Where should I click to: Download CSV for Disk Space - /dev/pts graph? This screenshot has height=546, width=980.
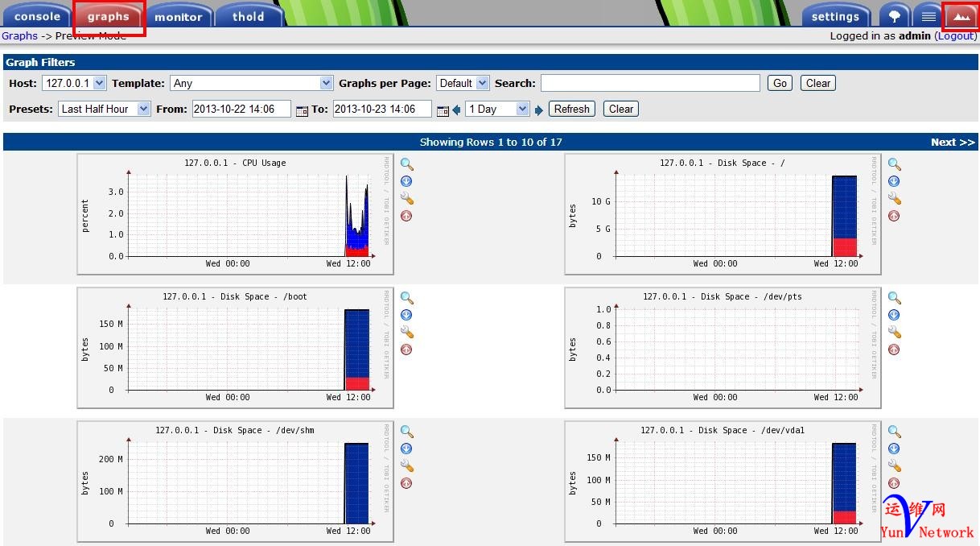tap(894, 315)
